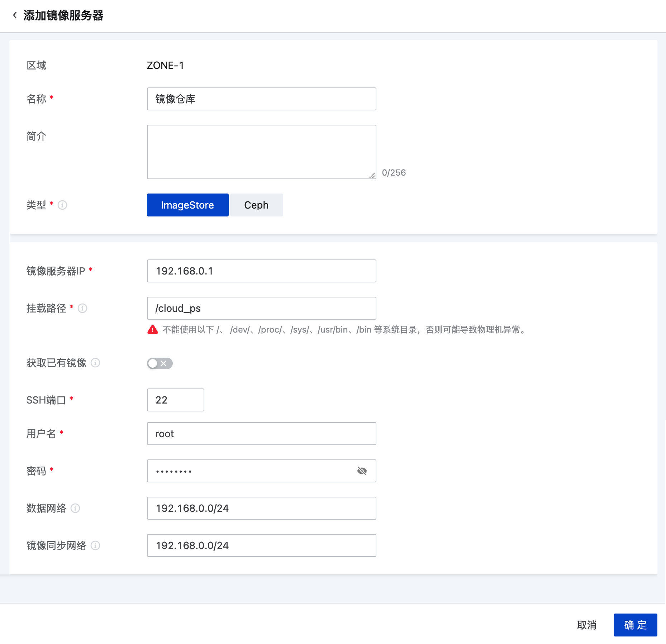Click the info icon next to 数据网络
This screenshot has width=666, height=644.
click(75, 508)
